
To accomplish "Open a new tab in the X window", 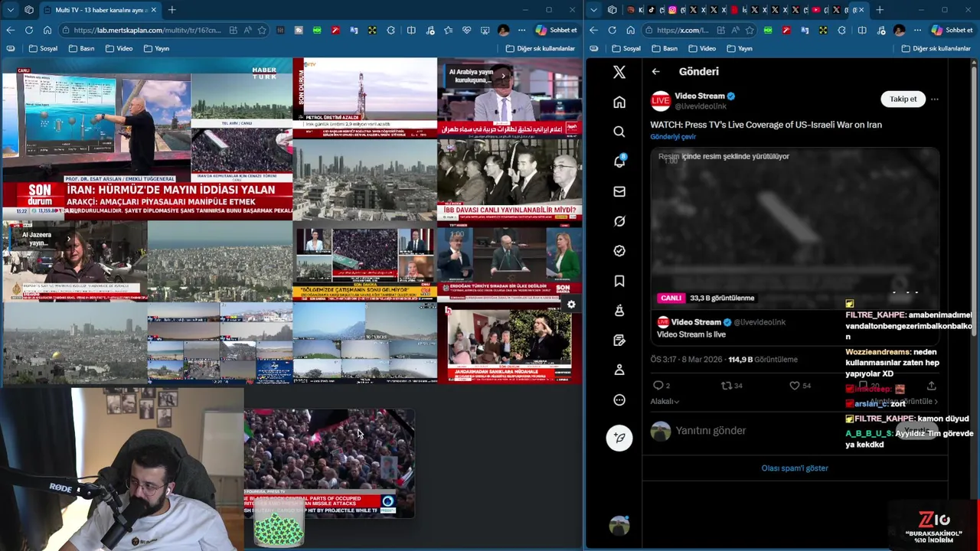I will tap(879, 10).
